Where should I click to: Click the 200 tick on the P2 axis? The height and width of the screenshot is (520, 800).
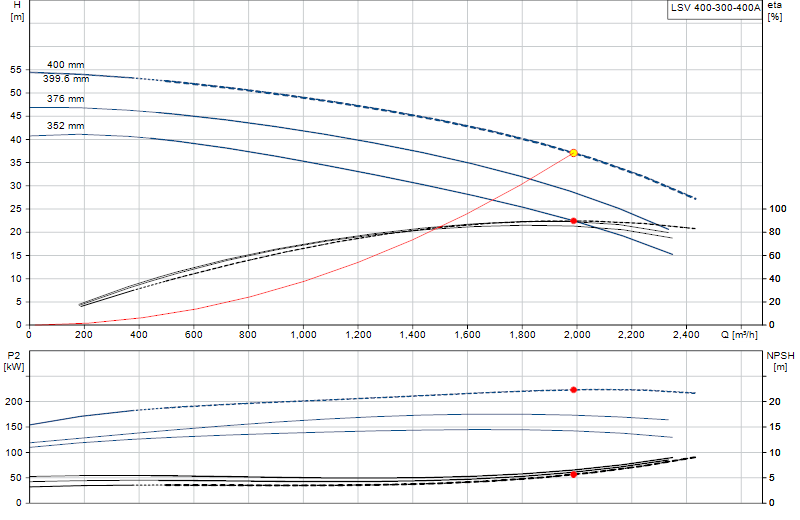(14, 402)
